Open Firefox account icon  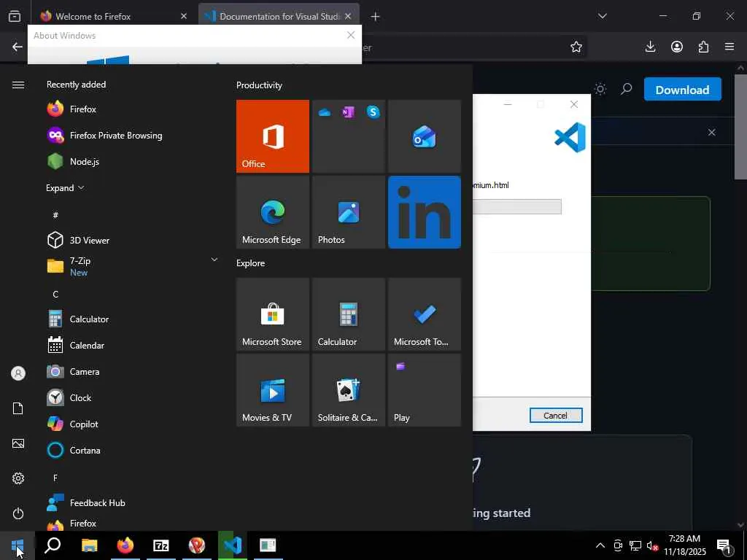[676, 47]
